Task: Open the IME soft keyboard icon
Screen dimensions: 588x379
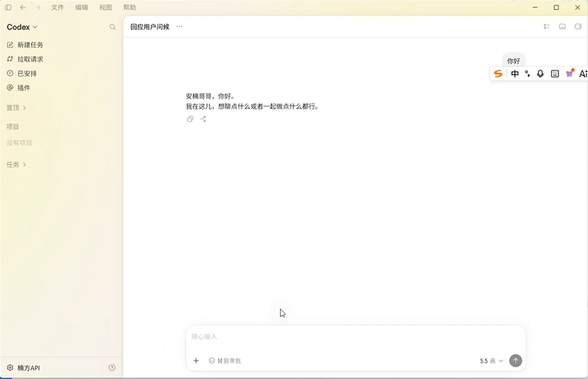Action: click(555, 74)
